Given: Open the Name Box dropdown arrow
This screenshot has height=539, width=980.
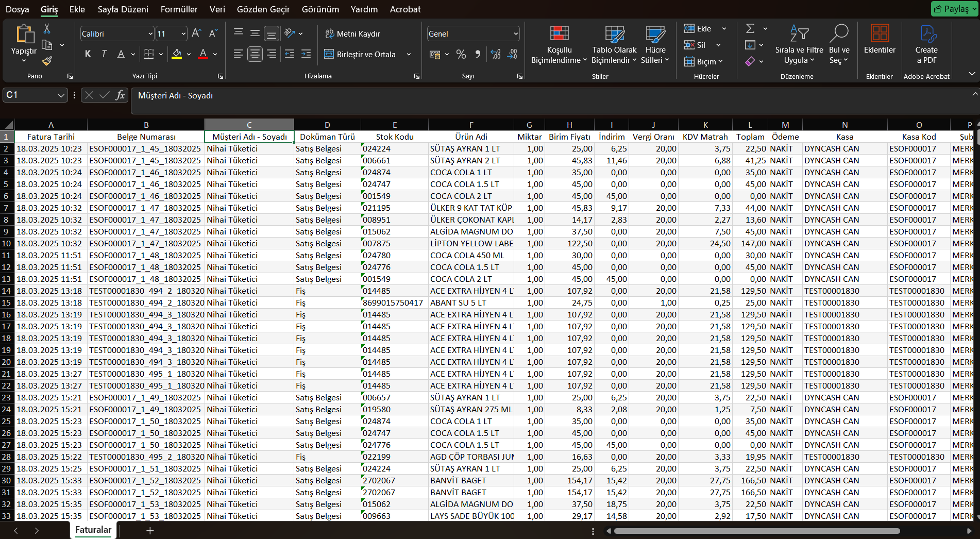Looking at the screenshot, I should (61, 95).
